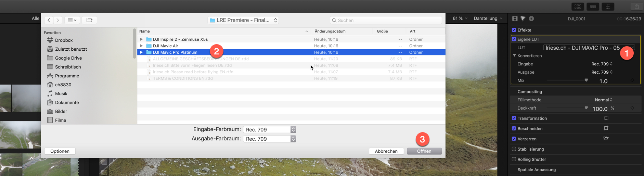Add keyframe diamond for Deckkraft

[632, 108]
